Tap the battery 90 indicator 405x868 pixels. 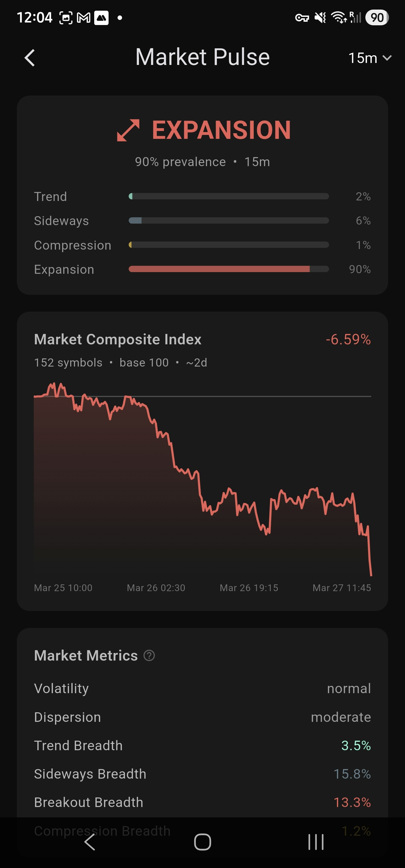tap(377, 17)
